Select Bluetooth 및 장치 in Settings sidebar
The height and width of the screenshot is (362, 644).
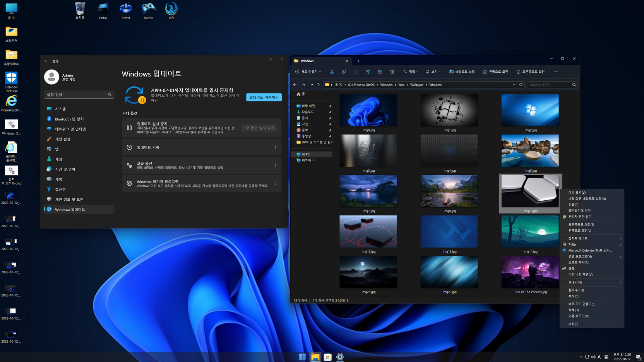(79, 119)
